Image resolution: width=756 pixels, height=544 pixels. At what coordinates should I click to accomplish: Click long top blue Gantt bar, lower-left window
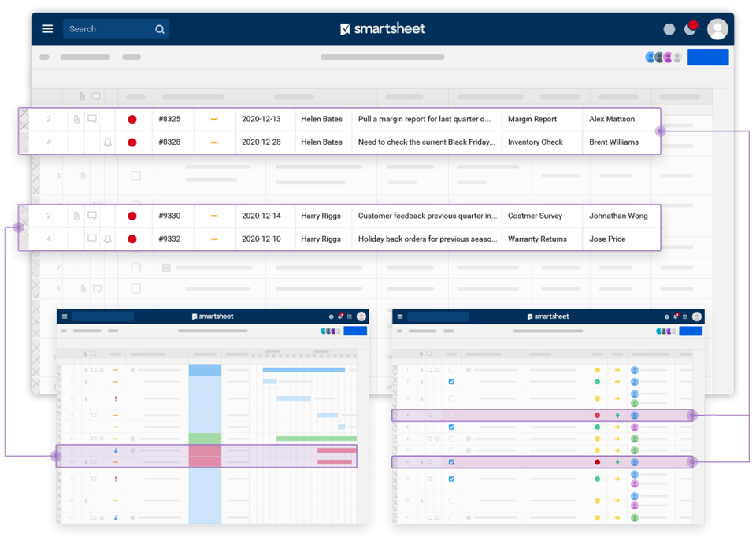[304, 370]
